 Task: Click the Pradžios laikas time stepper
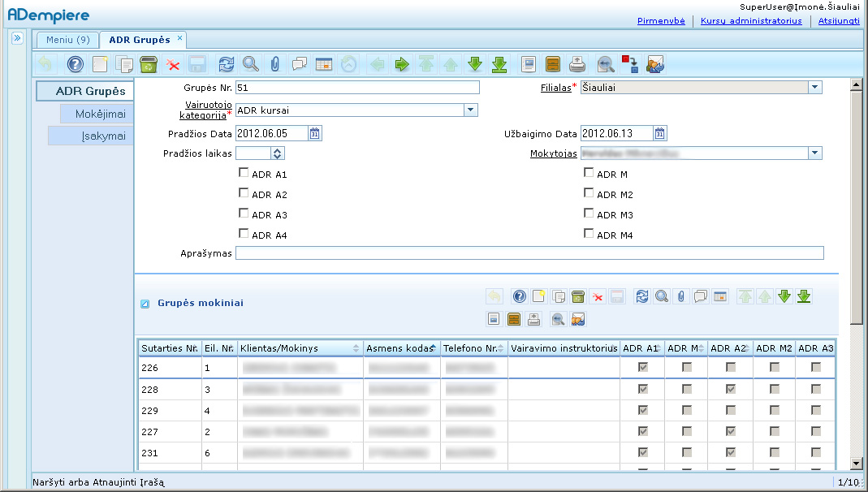[278, 153]
